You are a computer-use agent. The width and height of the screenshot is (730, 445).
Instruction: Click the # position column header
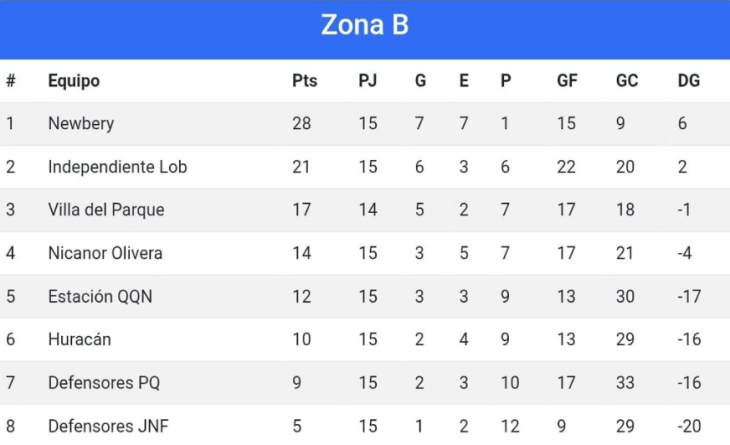[x=11, y=81]
